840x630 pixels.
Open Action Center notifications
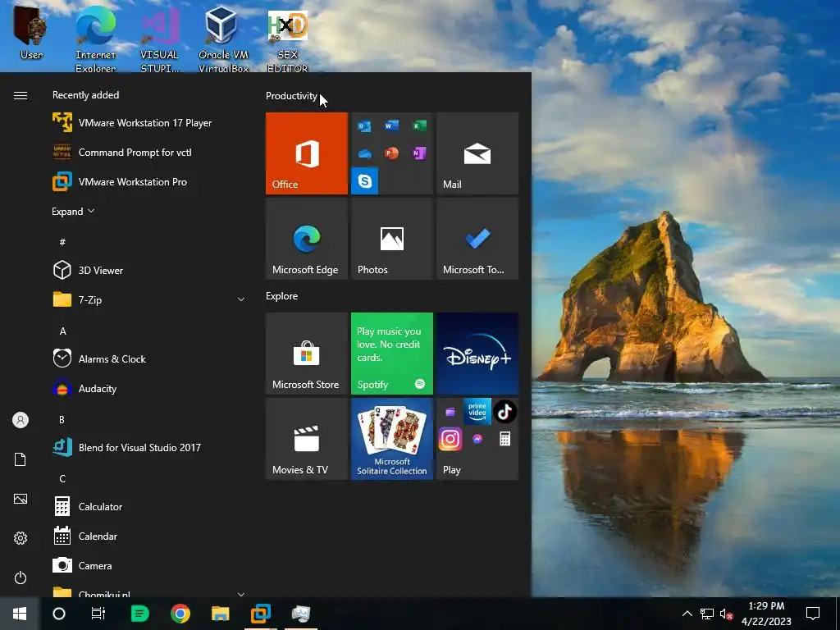click(x=813, y=614)
